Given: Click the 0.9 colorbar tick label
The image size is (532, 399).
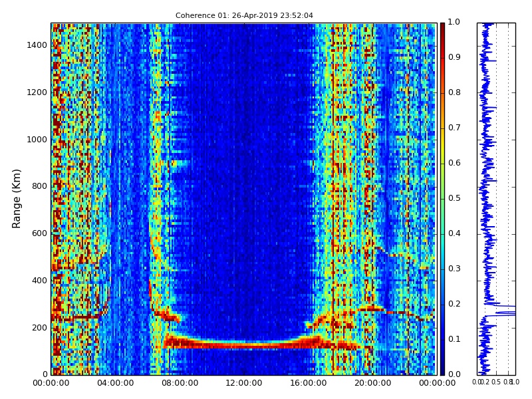Looking at the screenshot, I should click(x=454, y=57).
